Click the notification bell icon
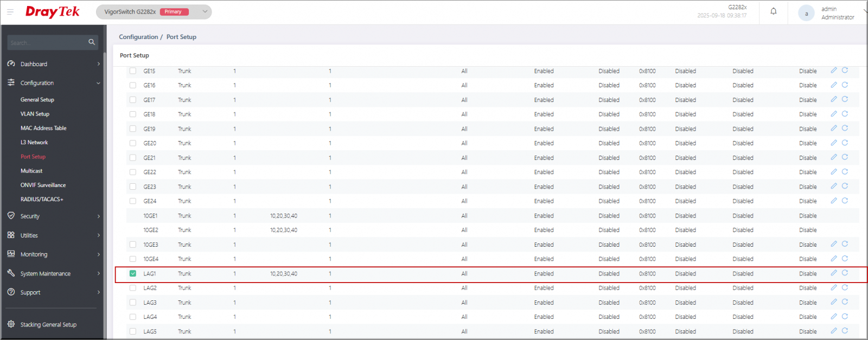The width and height of the screenshot is (868, 340). point(774,11)
